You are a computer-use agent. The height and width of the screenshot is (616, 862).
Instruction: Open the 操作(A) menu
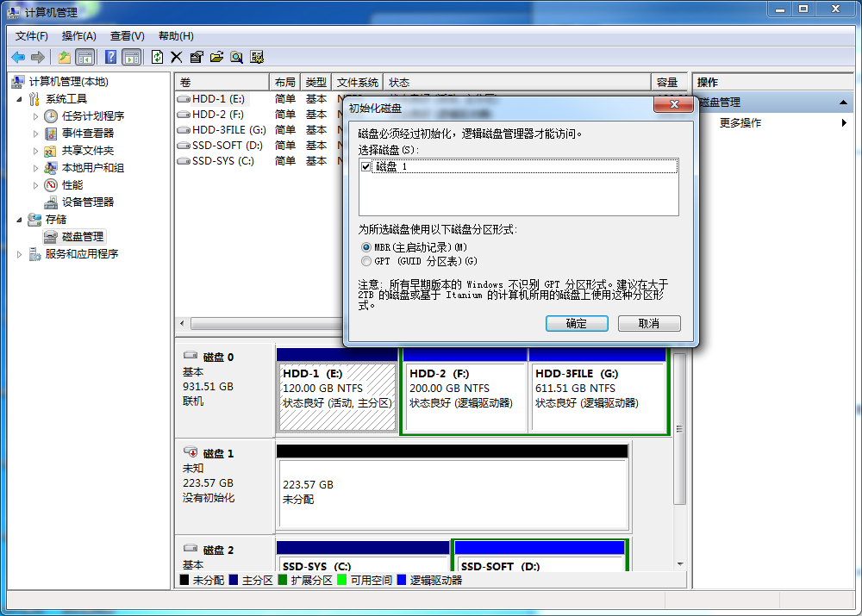(79, 36)
